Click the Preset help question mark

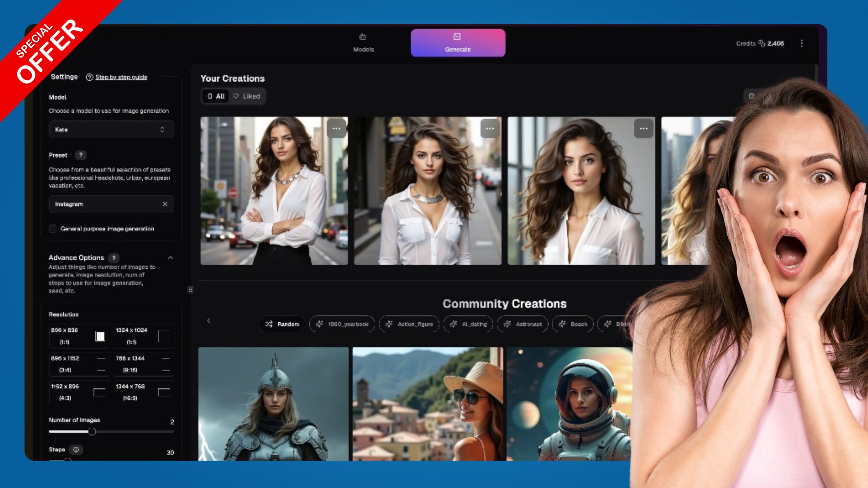coord(81,155)
